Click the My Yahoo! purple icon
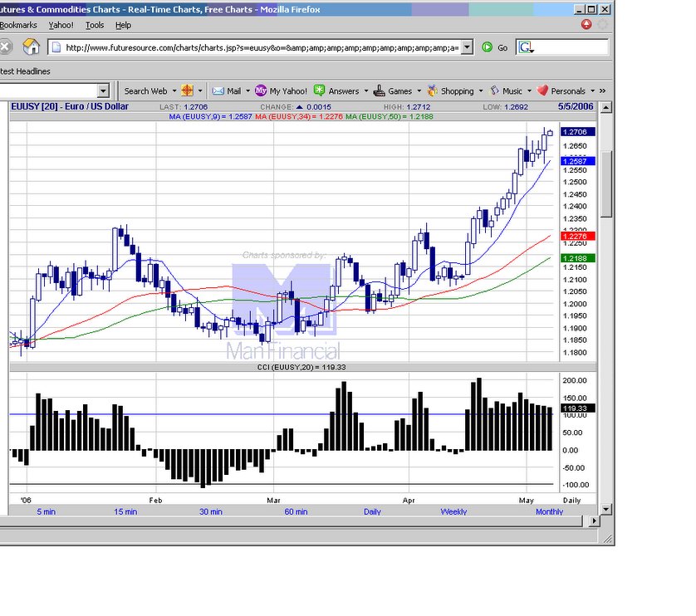Image resolution: width=696 pixels, height=616 pixels. pos(261,90)
